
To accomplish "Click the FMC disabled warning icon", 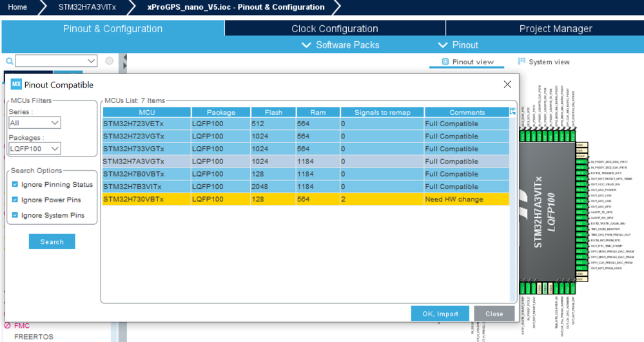I will [7, 326].
